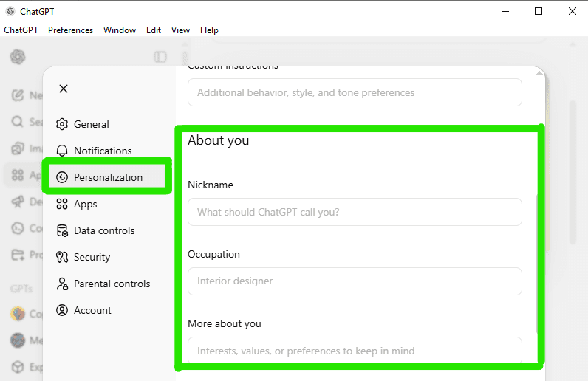The image size is (588, 381).
Task: Toggle the sidebar panel icon
Action: coord(160,57)
